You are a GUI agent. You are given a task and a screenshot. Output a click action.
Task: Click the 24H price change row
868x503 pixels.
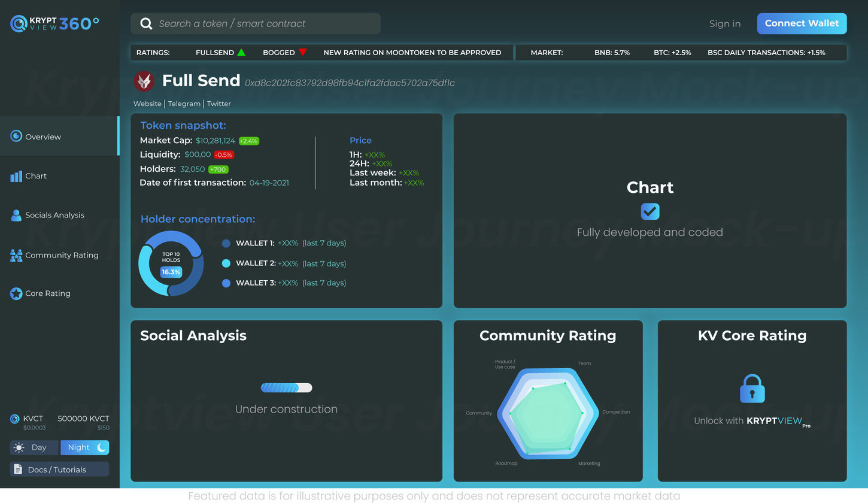[x=371, y=163]
